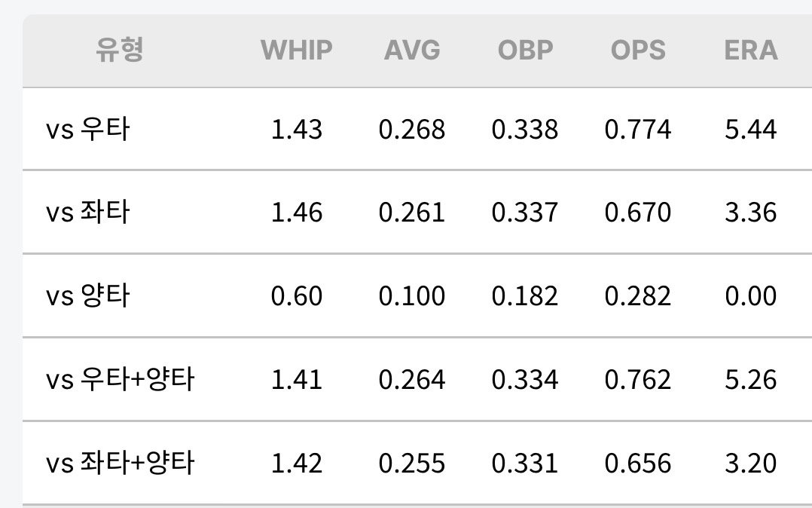Click OPS value 0.656 for vs 좌타+양타
Image resolution: width=812 pixels, height=508 pixels.
click(638, 463)
